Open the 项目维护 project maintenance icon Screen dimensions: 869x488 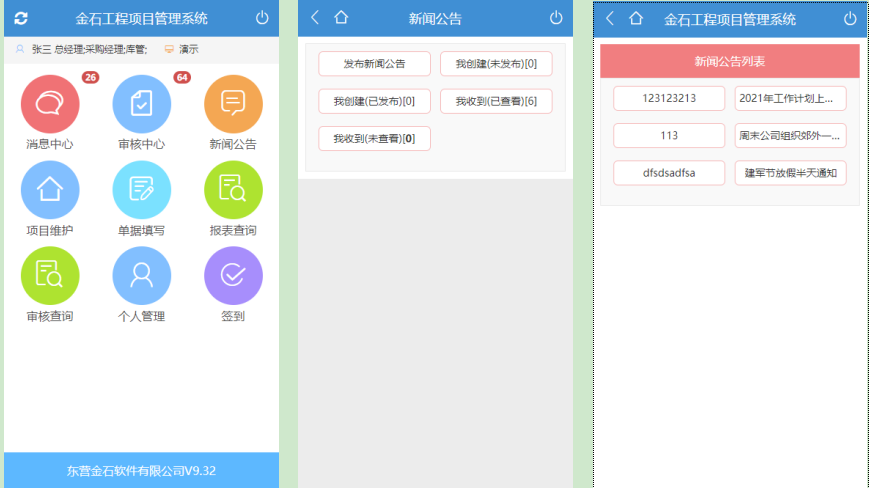point(49,190)
